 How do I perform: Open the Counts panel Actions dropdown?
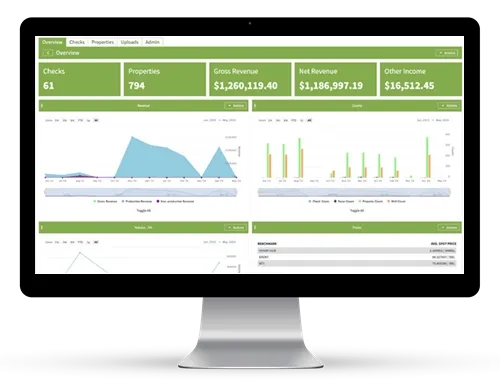[x=449, y=106]
